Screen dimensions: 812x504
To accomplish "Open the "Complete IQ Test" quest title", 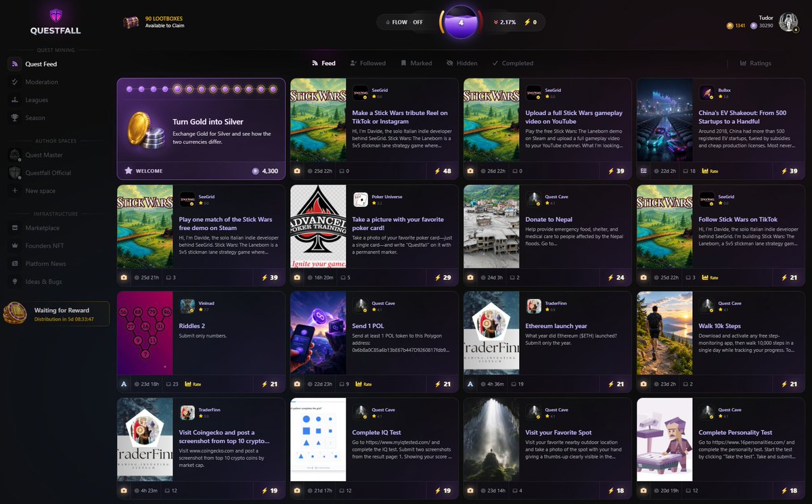I will [377, 432].
